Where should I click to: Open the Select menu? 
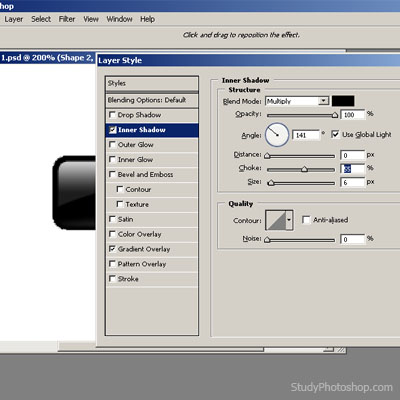pyautogui.click(x=41, y=19)
